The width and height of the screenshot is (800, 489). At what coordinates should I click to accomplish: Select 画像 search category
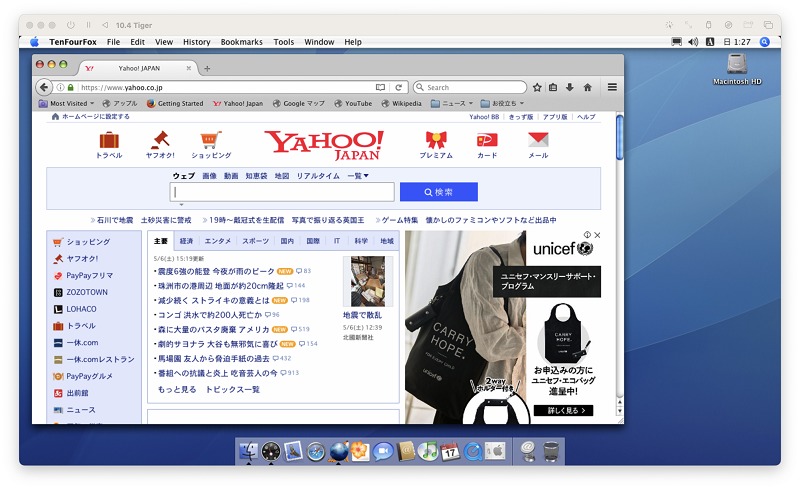209,176
